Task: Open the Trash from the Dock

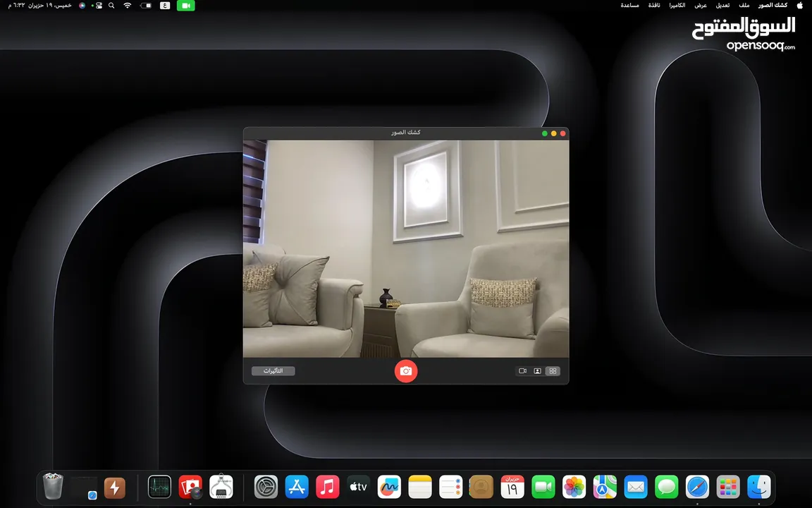Action: [x=53, y=486]
